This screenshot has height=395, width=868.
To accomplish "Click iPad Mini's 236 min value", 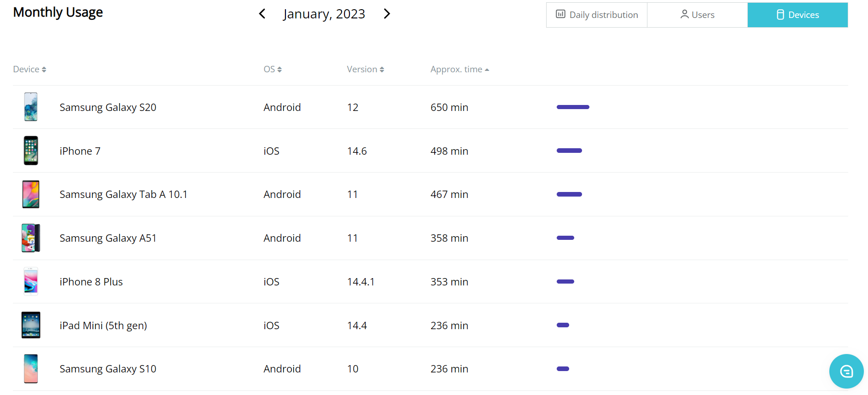I will point(449,325).
